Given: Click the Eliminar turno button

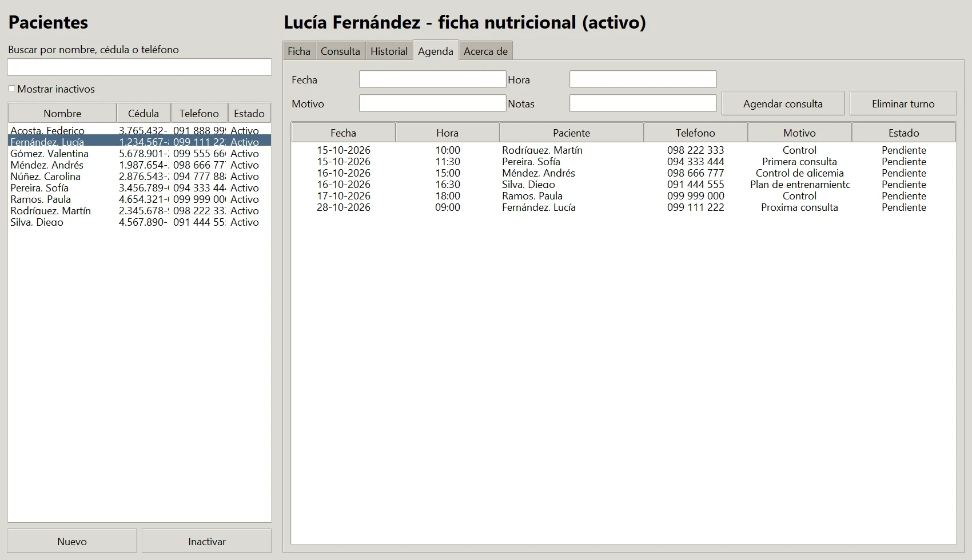Looking at the screenshot, I should click(x=903, y=103).
